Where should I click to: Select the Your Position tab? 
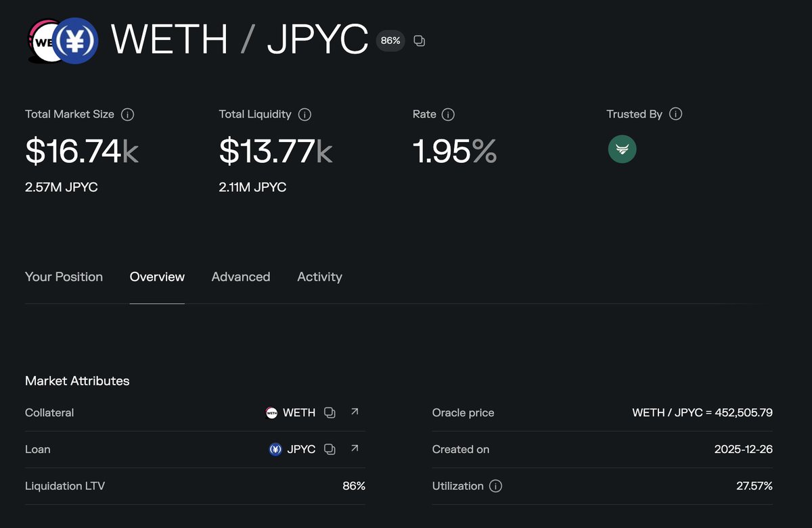pyautogui.click(x=64, y=277)
